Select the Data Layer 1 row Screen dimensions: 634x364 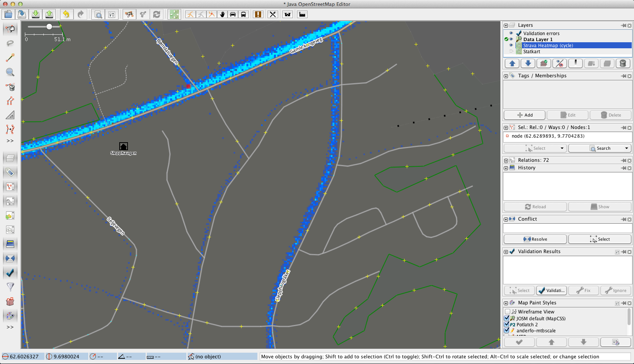tap(568, 39)
